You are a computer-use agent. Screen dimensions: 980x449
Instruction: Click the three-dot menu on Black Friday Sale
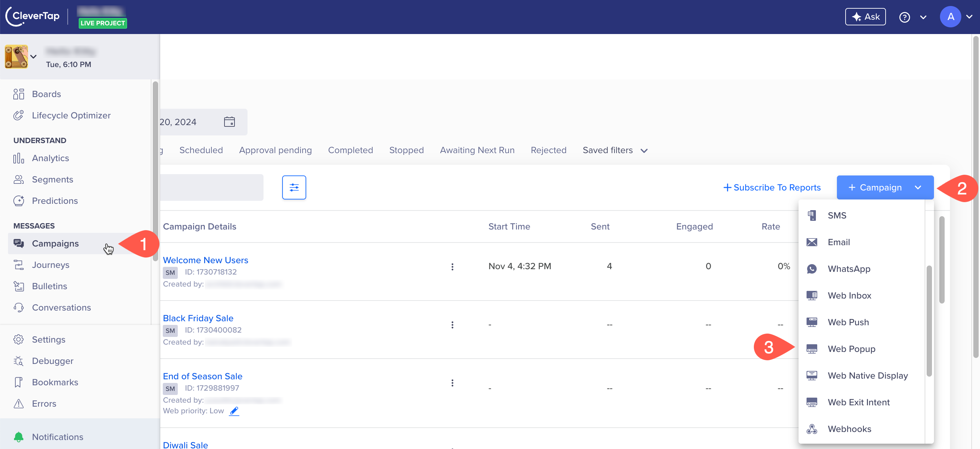coord(453,325)
